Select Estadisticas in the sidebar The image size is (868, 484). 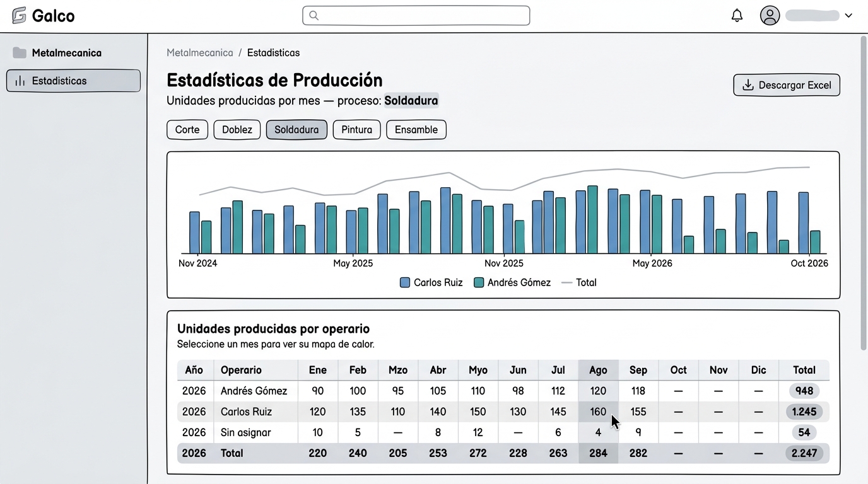(73, 81)
